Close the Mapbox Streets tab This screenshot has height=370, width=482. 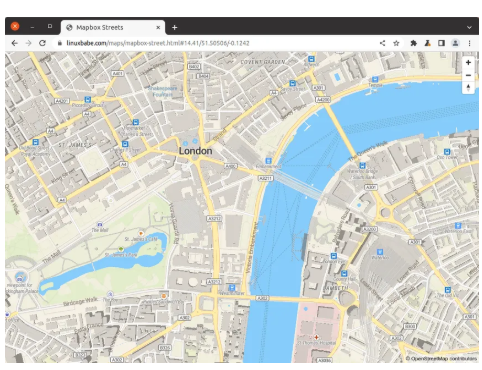click(158, 27)
